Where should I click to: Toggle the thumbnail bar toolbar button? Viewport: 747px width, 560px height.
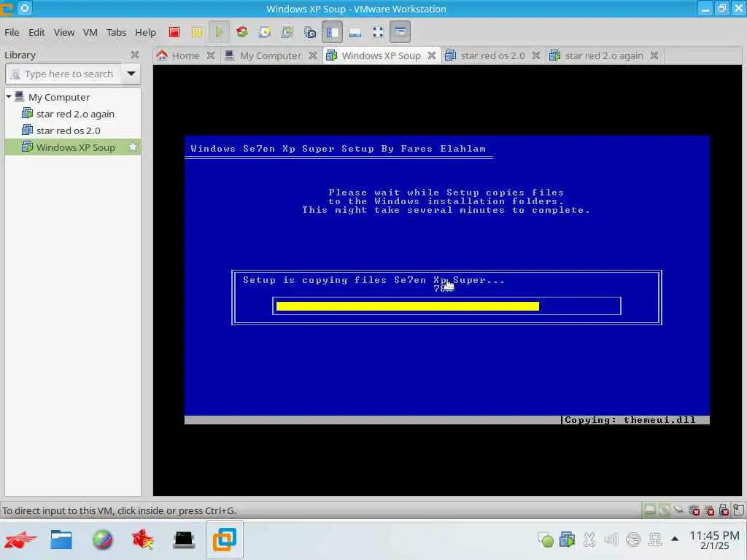(355, 32)
